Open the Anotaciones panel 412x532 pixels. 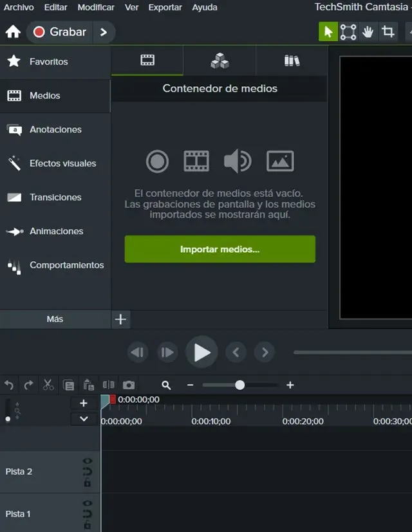pyautogui.click(x=55, y=129)
